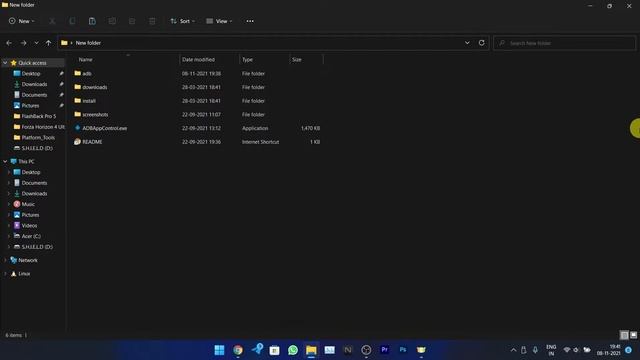Collapse the Quick access tree
Image resolution: width=640 pixels, height=360 pixels.
[x=5, y=63]
